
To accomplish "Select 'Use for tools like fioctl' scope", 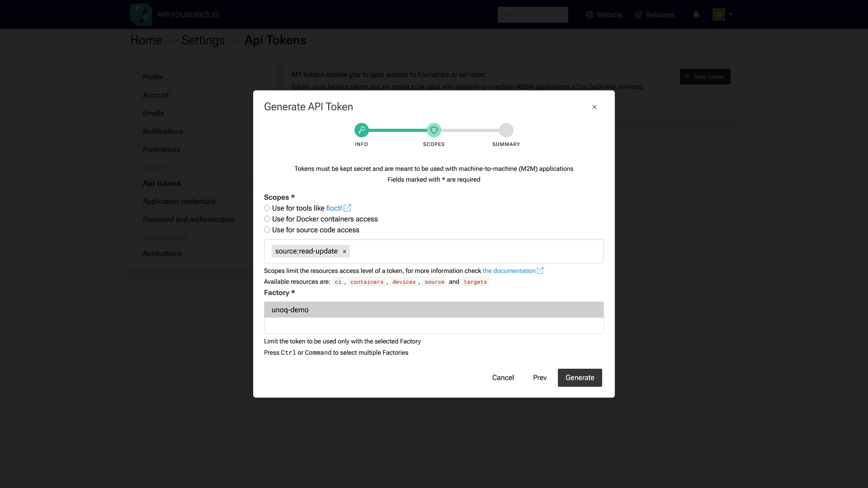I will click(267, 208).
